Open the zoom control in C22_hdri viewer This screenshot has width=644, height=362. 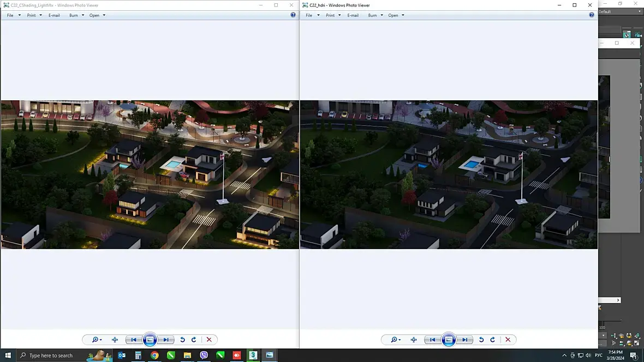coord(396,340)
